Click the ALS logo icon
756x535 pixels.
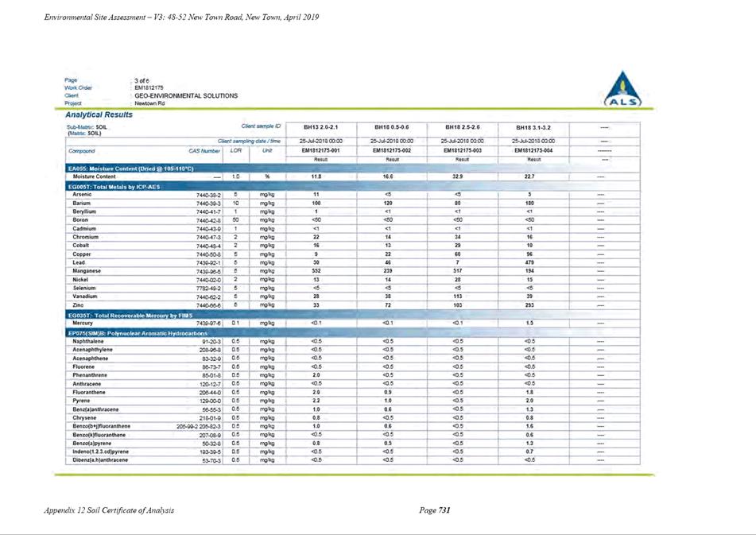[623, 89]
